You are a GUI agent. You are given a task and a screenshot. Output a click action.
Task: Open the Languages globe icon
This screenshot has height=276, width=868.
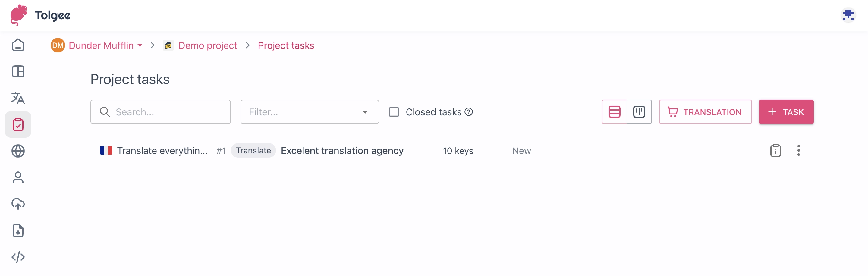(x=18, y=151)
